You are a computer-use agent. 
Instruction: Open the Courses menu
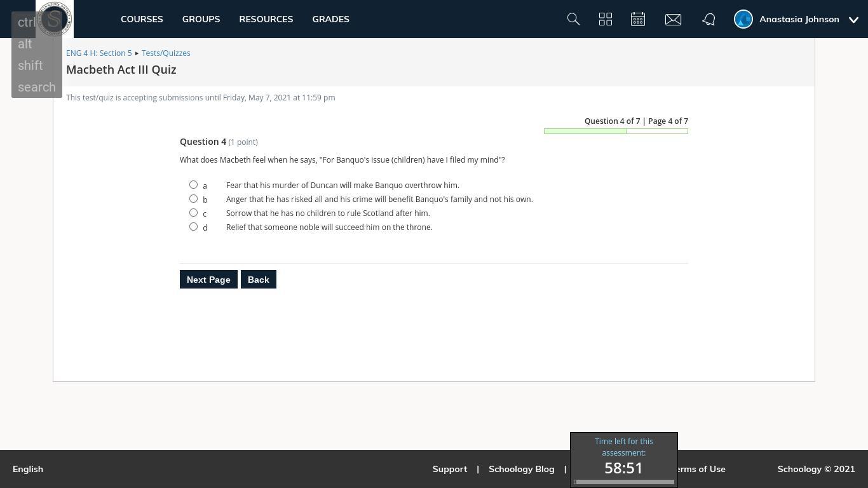coord(142,19)
